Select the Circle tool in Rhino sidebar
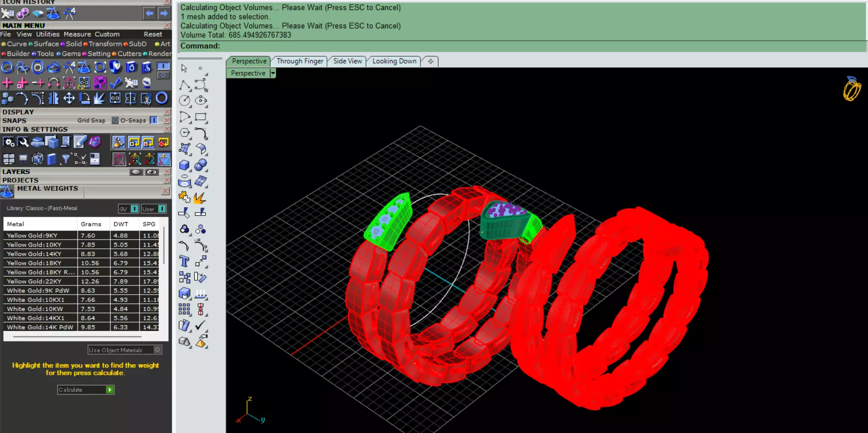 184,101
